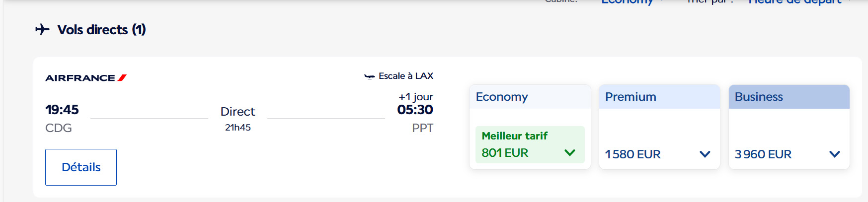Open the Heure de départ sort dropdown
Screen dimensions: 868x202
(795, 2)
